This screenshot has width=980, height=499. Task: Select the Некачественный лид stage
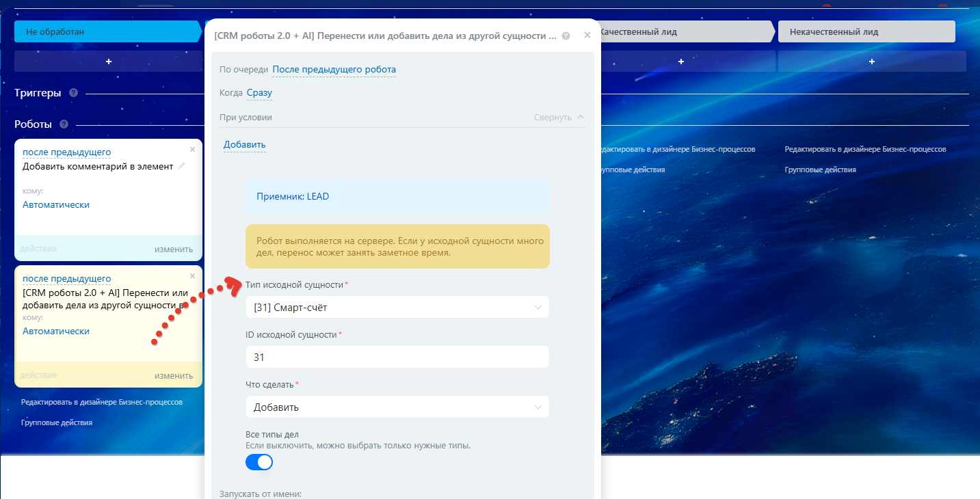(866, 31)
